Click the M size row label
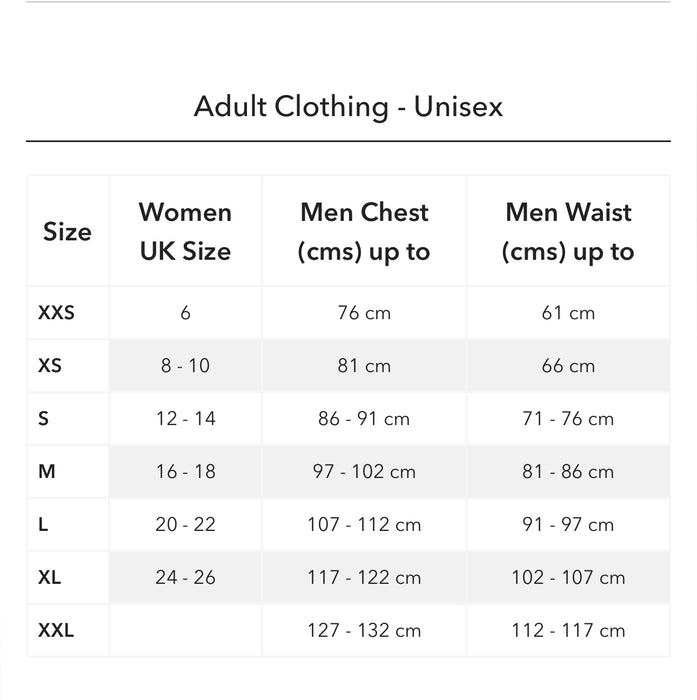 tap(47, 472)
